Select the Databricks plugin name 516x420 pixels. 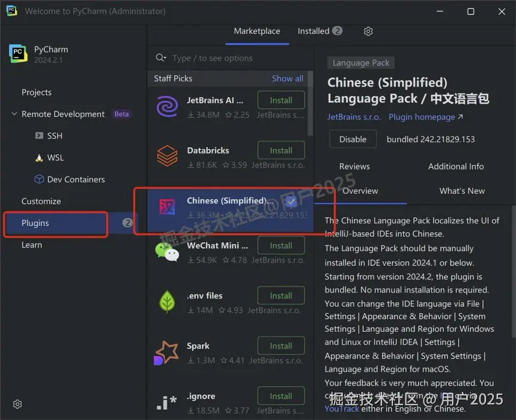click(208, 150)
